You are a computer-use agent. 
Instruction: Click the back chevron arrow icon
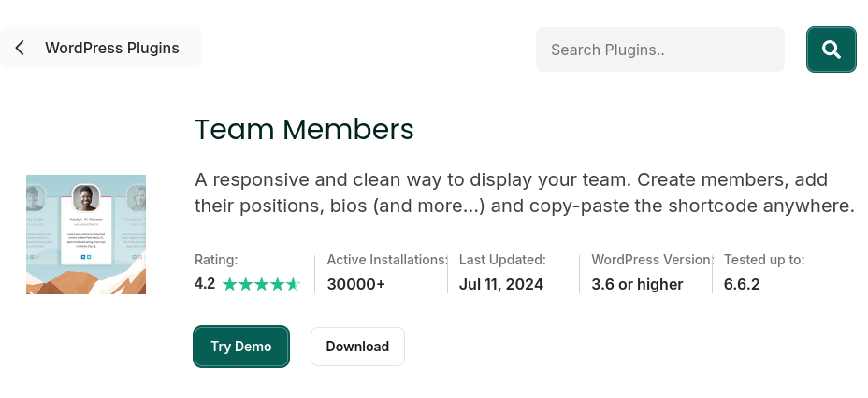[x=20, y=48]
